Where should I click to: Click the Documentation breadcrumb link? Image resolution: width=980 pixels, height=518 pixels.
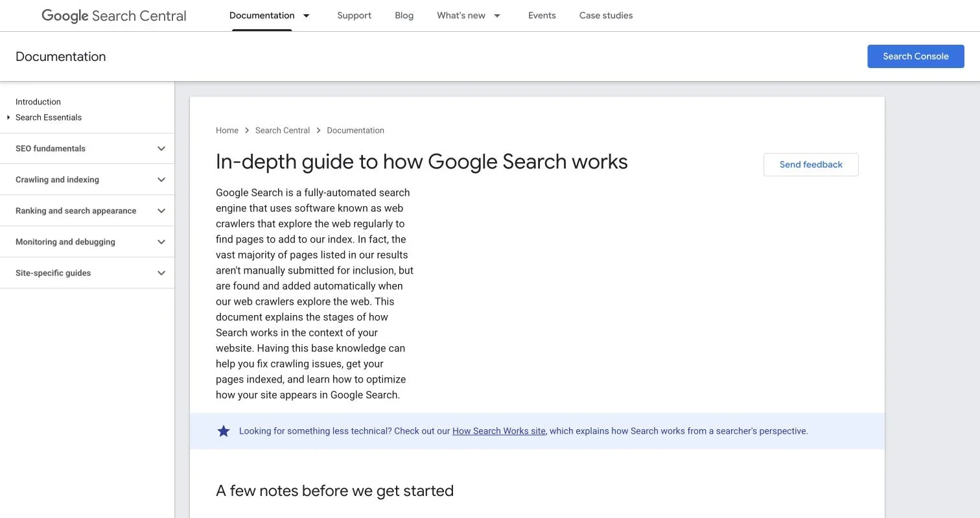tap(355, 130)
